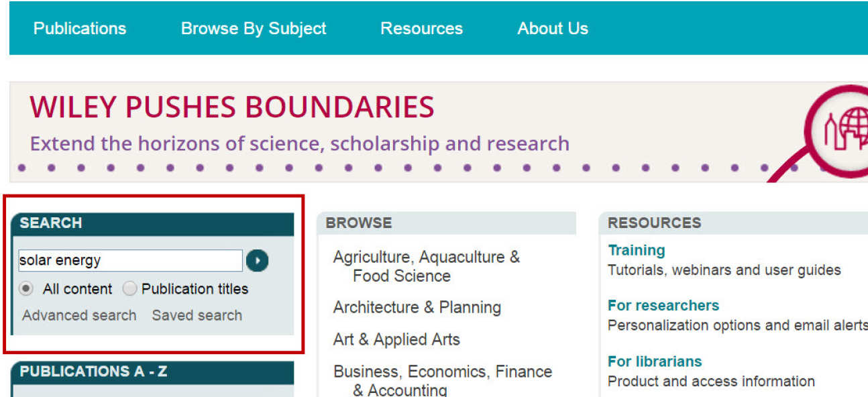The height and width of the screenshot is (397, 868).
Task: Open the Publications menu
Action: point(79,28)
